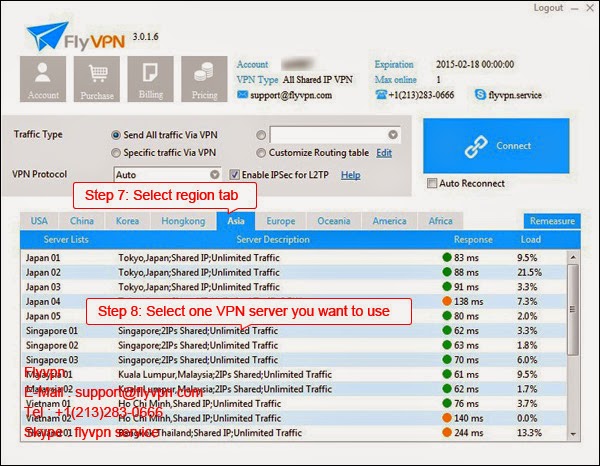The height and width of the screenshot is (466, 600).
Task: Select Specific traffic Via VPN option
Action: 116,153
